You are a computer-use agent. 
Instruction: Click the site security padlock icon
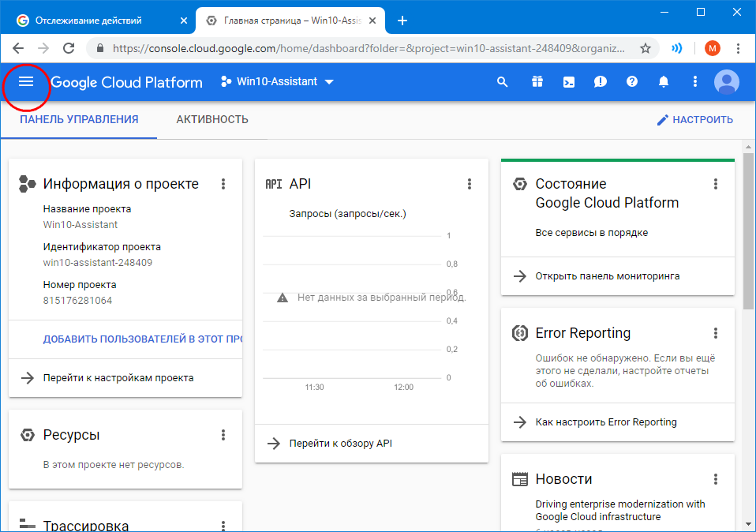99,48
